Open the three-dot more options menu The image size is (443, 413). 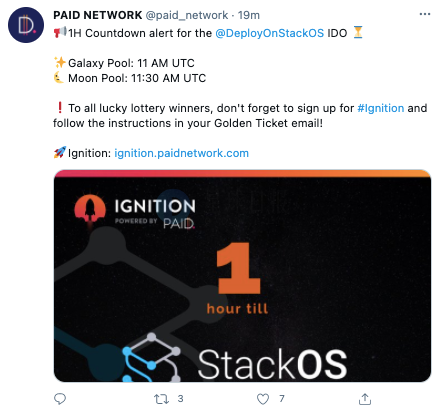425,14
